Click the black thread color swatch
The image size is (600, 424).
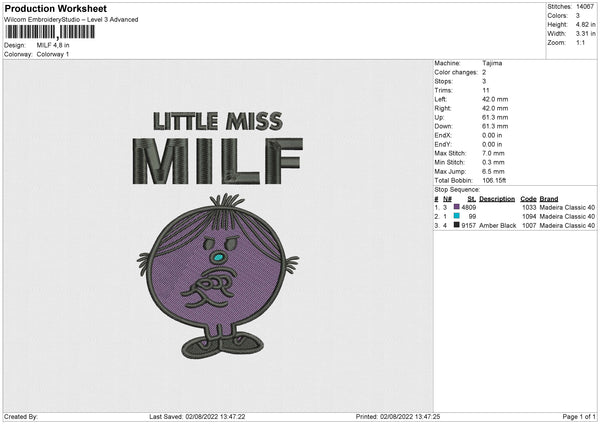coord(456,225)
